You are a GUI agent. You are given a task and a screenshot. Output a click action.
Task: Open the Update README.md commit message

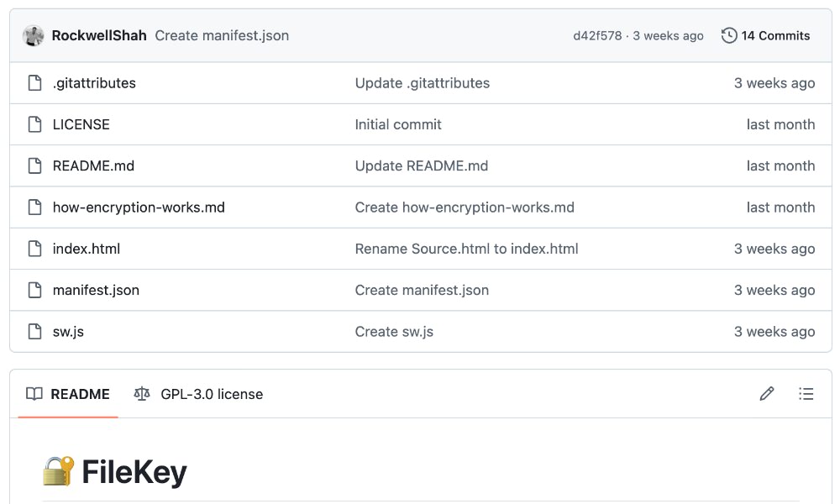(422, 166)
